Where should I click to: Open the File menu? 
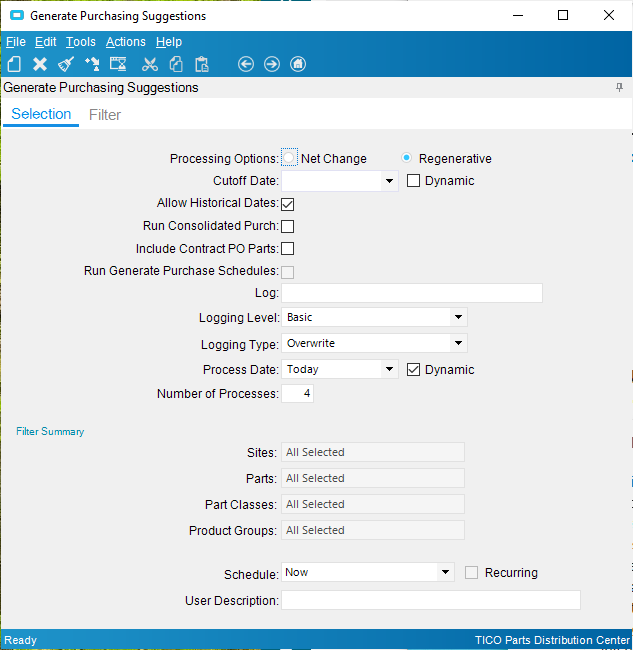(x=16, y=42)
